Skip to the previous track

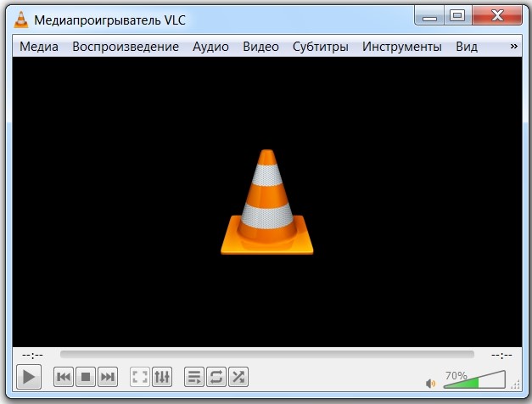pyautogui.click(x=64, y=377)
